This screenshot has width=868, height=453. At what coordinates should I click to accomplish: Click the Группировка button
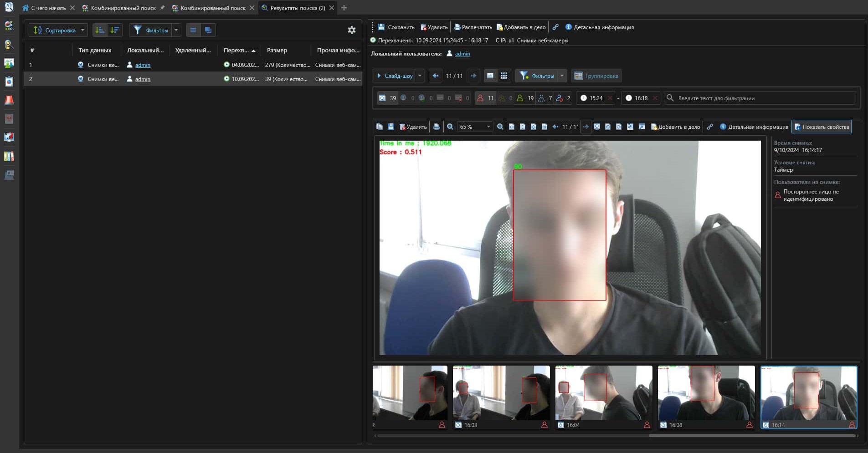pos(596,76)
